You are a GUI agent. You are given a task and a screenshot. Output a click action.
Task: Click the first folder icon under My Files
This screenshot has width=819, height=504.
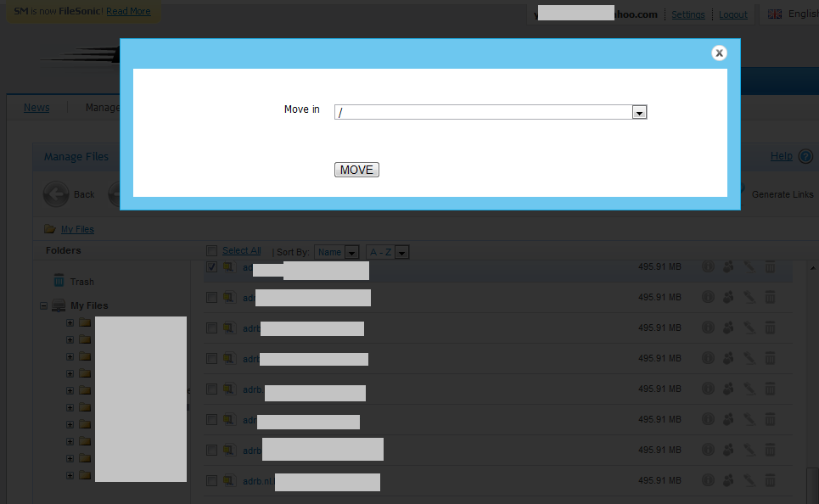point(85,322)
